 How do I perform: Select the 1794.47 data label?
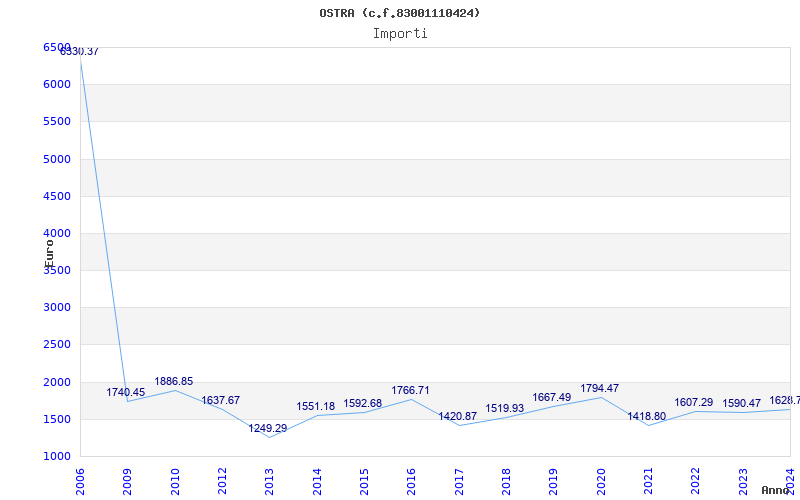(599, 388)
